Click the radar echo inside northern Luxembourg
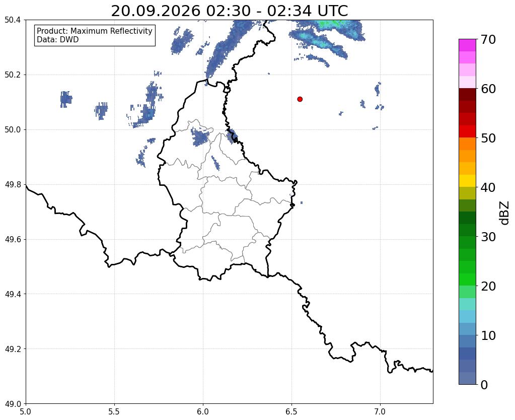The height and width of the screenshot is (420, 515). [x=200, y=136]
